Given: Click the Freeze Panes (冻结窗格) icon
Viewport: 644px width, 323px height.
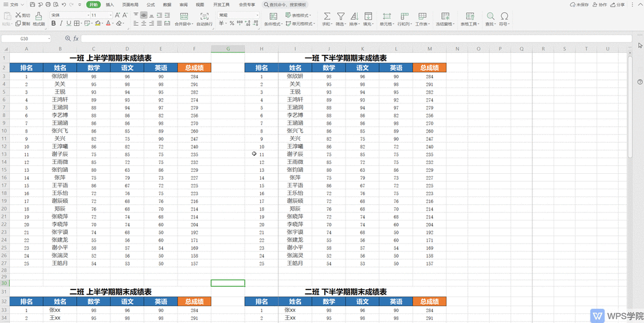Looking at the screenshot, I should point(445,16).
